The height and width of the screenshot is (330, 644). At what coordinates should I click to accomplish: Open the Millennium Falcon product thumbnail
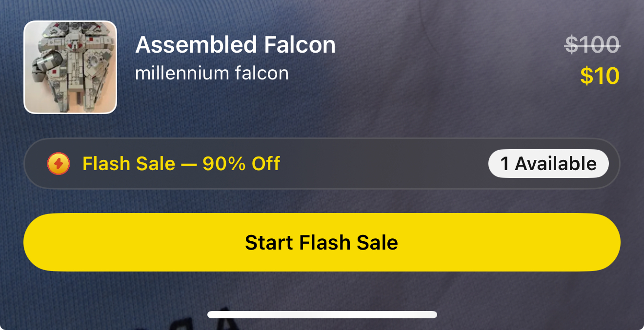tap(70, 67)
